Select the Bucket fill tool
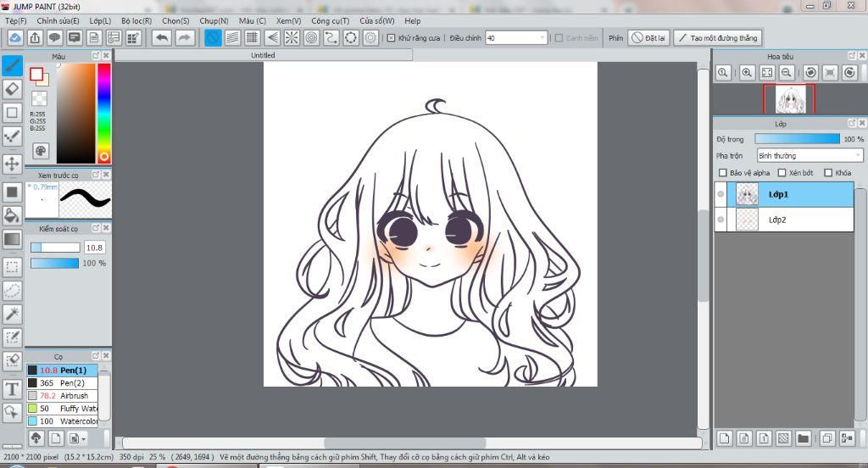868x468 pixels. (x=12, y=215)
